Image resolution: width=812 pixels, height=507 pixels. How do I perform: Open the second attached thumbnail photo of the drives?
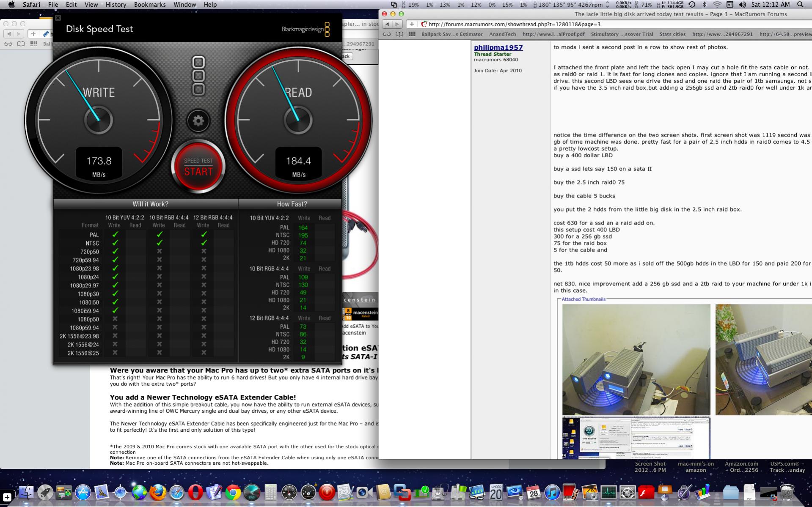764,359
